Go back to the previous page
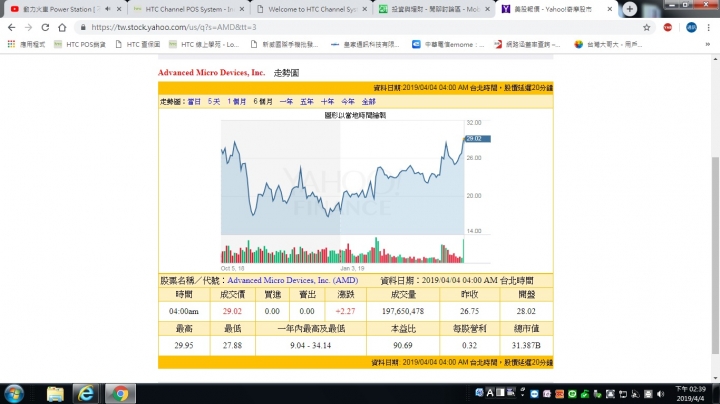 [x=11, y=28]
